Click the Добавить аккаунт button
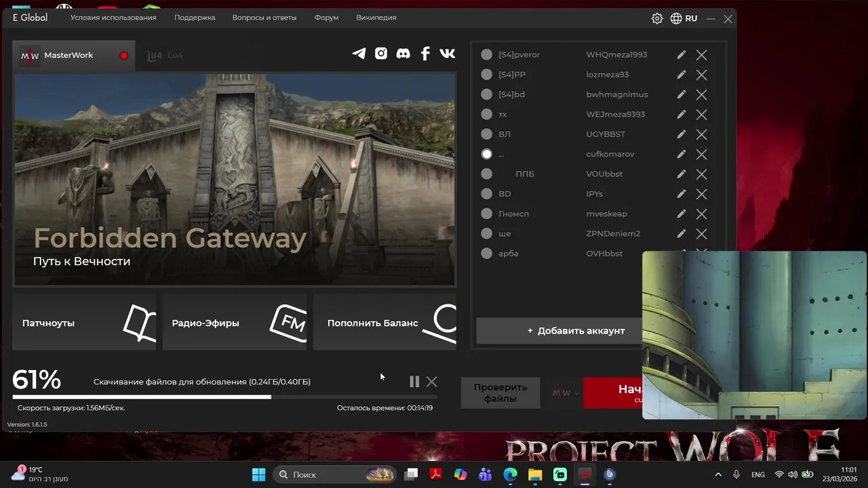The width and height of the screenshot is (868, 488). [559, 331]
